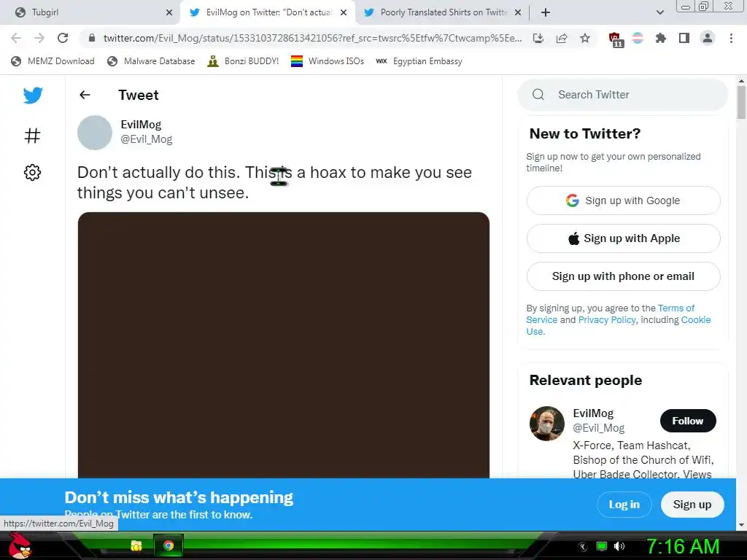Click EvilMog's profile photo in Relevant people
The height and width of the screenshot is (560, 747).
coord(547,424)
